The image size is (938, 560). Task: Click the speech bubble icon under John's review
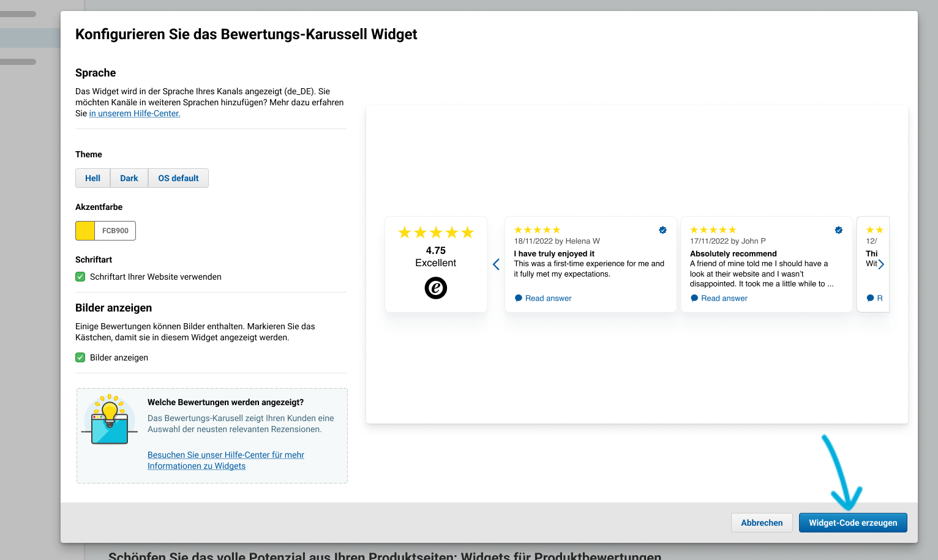[x=694, y=298]
